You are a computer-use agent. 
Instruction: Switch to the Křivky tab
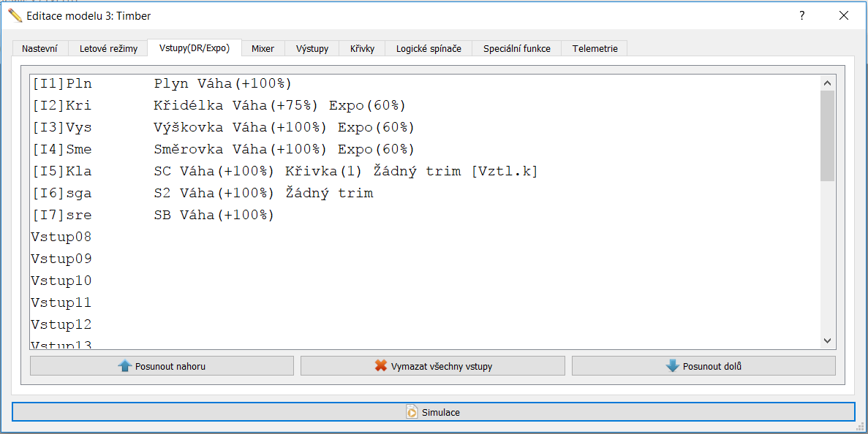pos(362,49)
